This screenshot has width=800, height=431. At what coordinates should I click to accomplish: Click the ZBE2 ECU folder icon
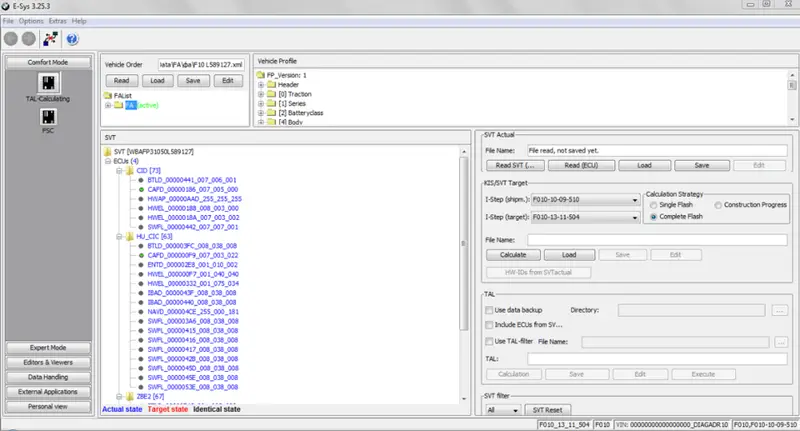click(x=130, y=396)
